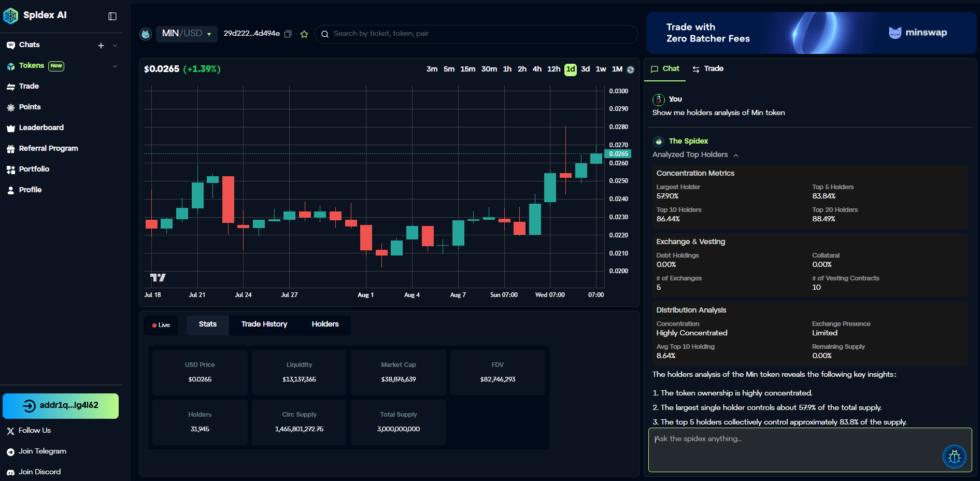Focus the token search field
The height and width of the screenshot is (481, 980).
(x=477, y=34)
